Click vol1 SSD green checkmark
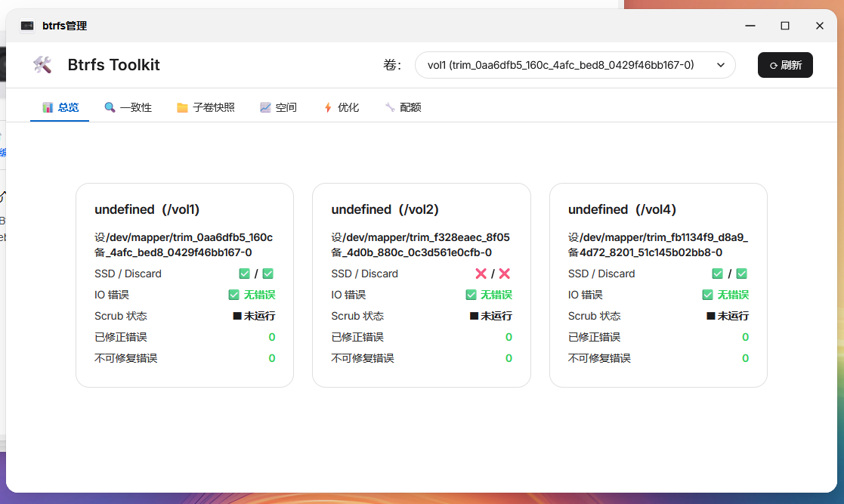844x504 pixels. (244, 274)
